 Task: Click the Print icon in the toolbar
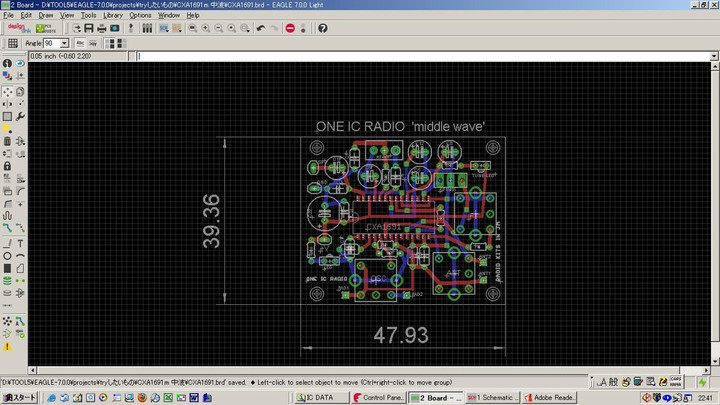(x=102, y=28)
